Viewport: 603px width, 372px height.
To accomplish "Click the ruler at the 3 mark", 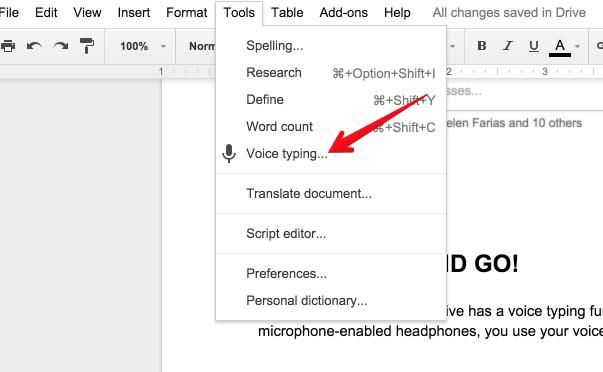I will click(x=545, y=71).
